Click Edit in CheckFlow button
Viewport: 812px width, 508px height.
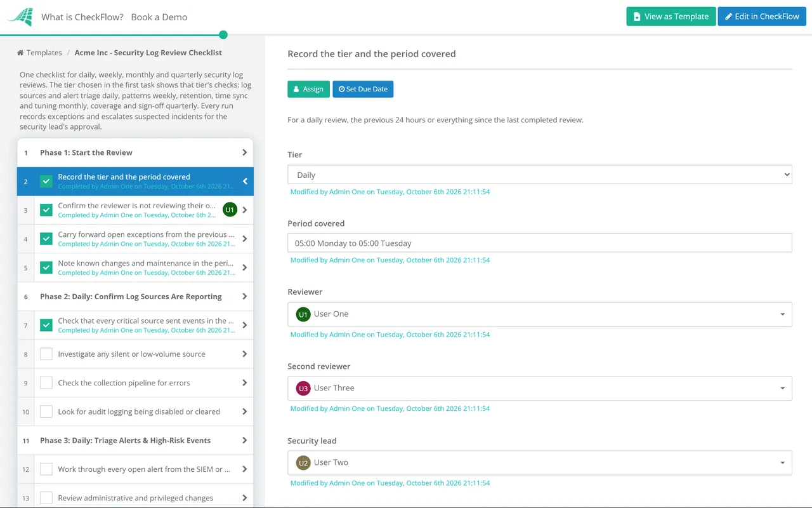[x=762, y=17]
